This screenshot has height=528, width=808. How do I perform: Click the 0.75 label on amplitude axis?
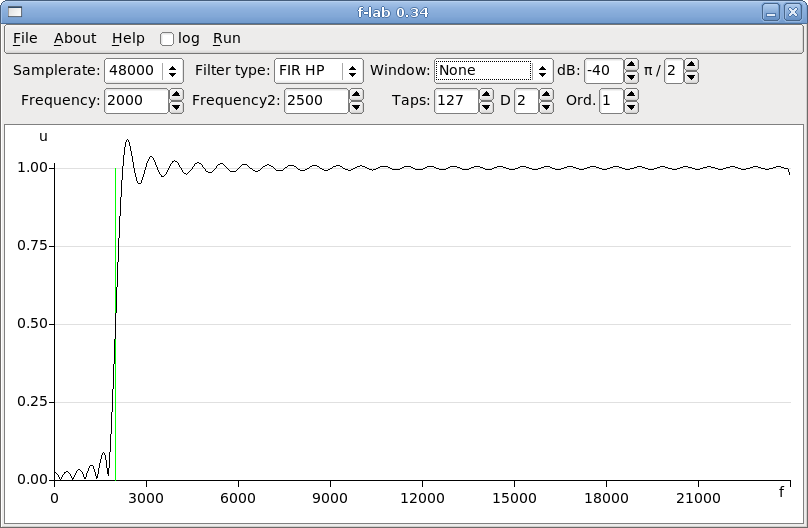(32, 245)
